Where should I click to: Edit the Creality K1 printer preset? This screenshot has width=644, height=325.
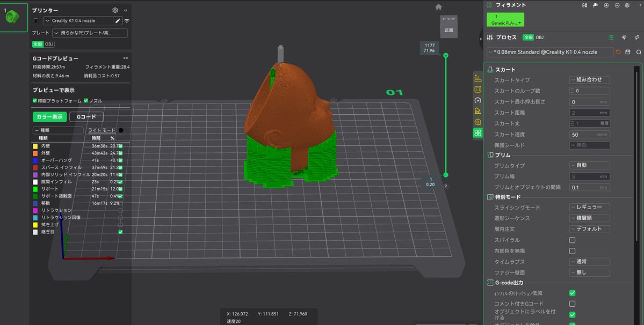coord(118,21)
